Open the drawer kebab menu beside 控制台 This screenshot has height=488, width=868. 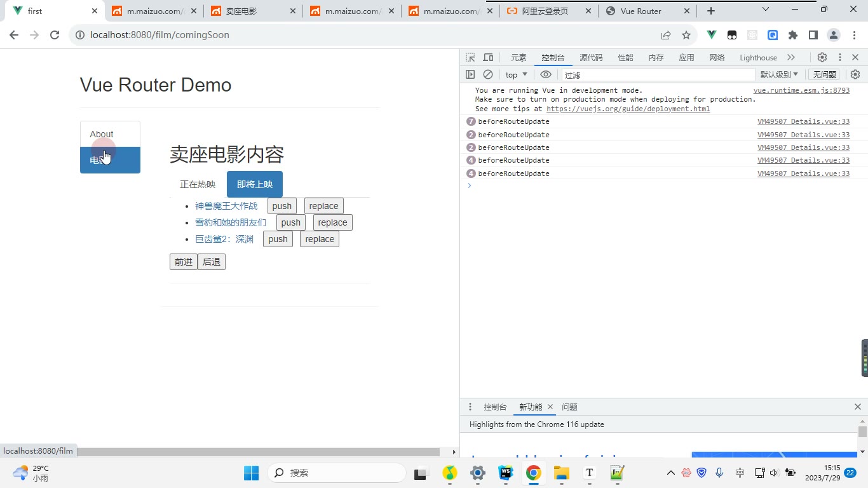pyautogui.click(x=470, y=407)
